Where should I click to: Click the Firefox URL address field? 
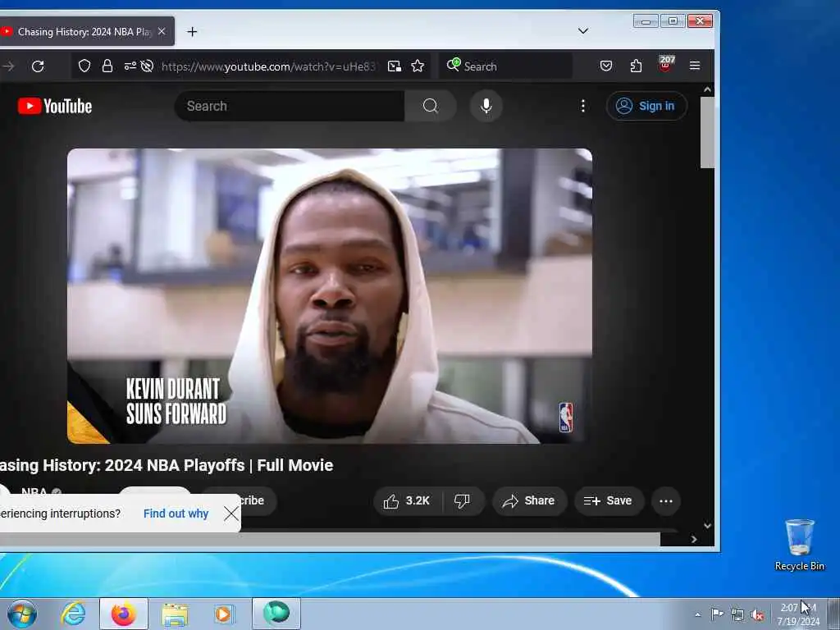coord(268,66)
